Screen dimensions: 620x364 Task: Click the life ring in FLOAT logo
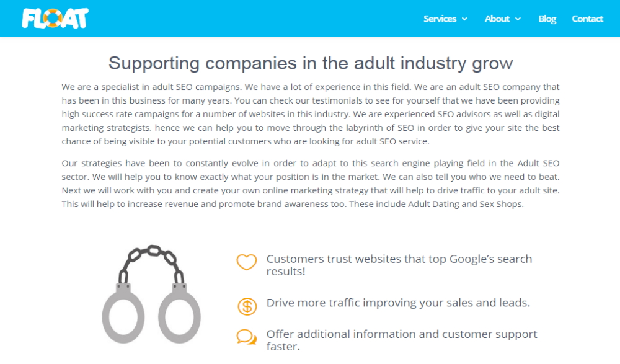(x=53, y=18)
